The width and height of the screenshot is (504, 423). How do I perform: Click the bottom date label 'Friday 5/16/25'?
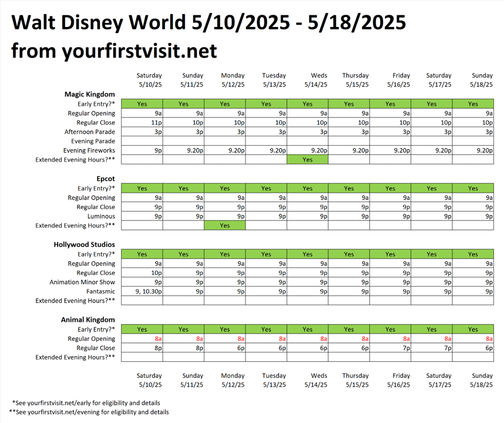399,380
